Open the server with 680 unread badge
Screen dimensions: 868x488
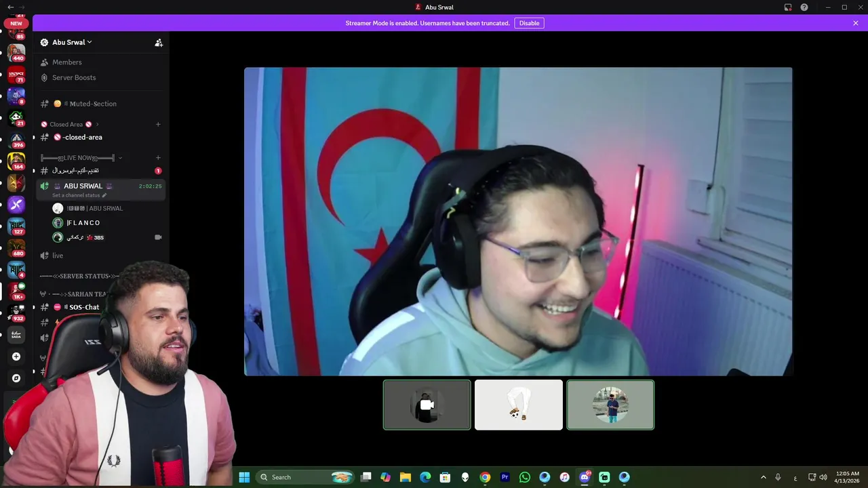click(16, 248)
